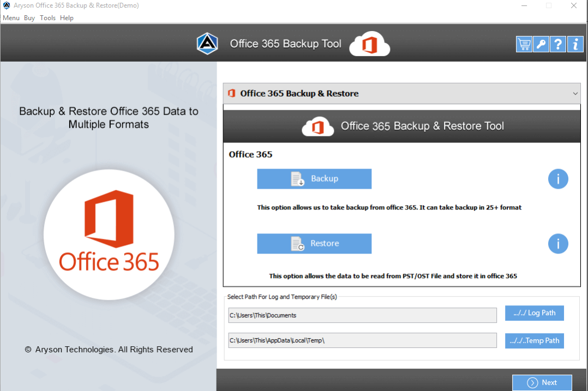Click the shopping cart buy icon

click(524, 44)
